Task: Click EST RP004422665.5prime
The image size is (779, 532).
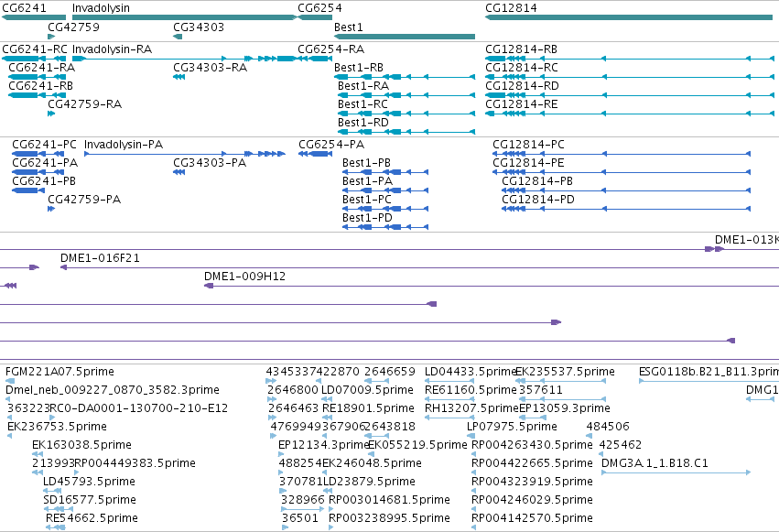Action: pos(532,463)
